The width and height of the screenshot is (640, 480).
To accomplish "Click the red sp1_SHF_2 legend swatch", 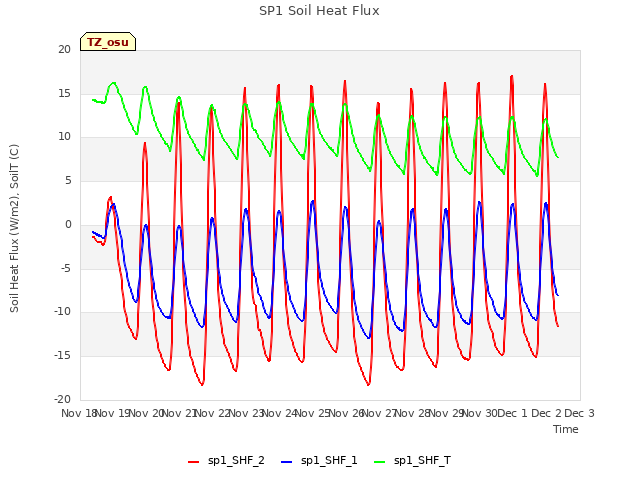I will pos(193,462).
